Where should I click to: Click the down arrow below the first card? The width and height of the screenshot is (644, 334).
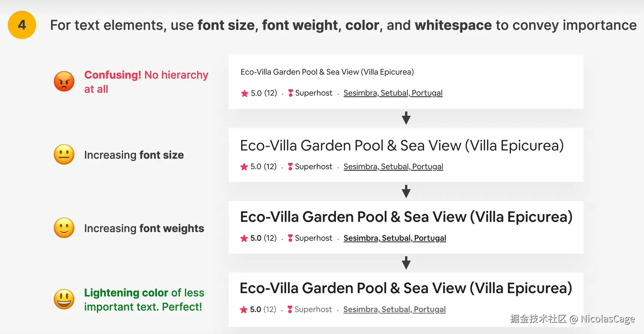(x=406, y=118)
